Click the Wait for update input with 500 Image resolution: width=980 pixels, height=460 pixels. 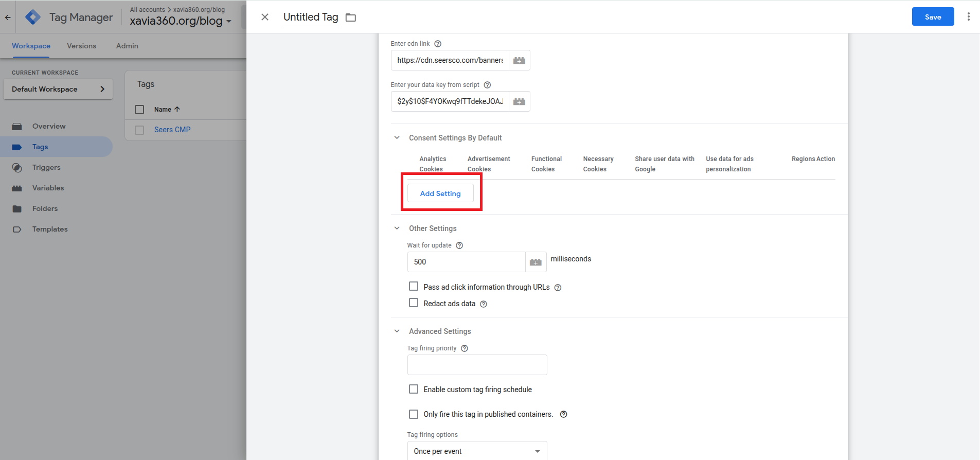tap(467, 262)
